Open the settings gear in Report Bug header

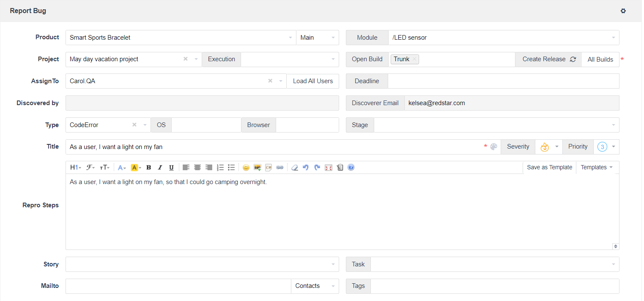[623, 11]
